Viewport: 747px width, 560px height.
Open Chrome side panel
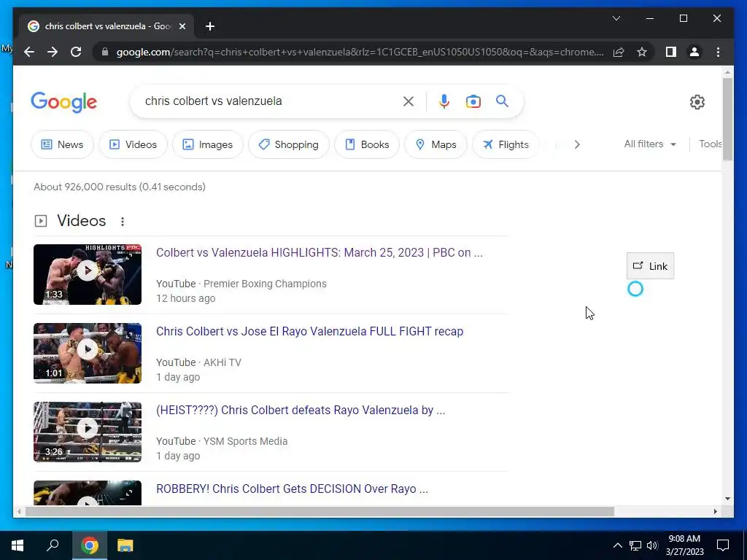pyautogui.click(x=671, y=52)
